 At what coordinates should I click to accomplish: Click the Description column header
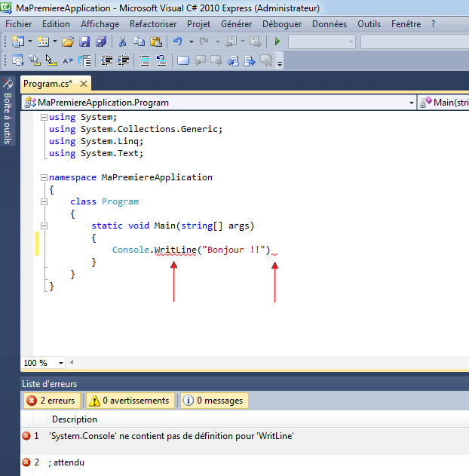click(74, 419)
